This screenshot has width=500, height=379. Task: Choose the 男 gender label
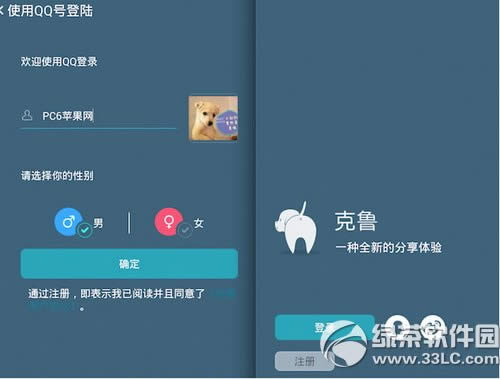click(x=98, y=223)
